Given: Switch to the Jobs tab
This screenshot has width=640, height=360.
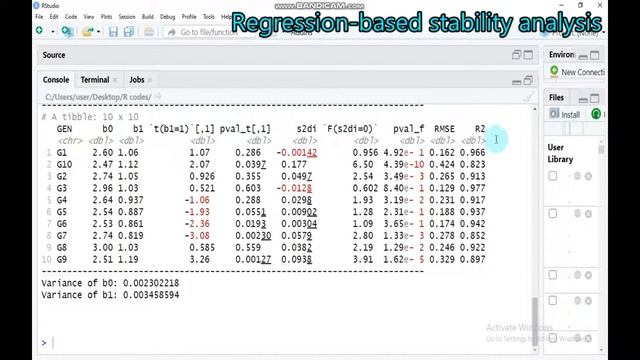Looking at the screenshot, I should [137, 80].
